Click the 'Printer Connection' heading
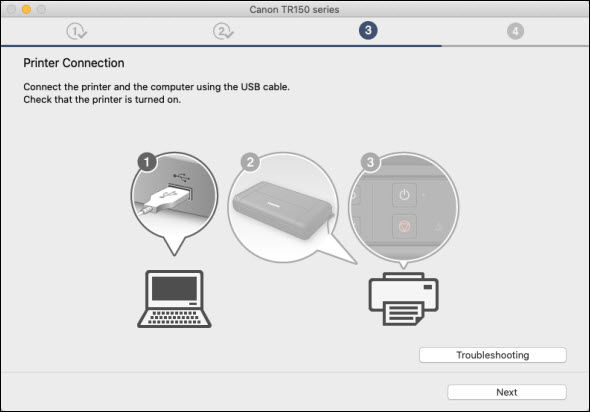Image resolution: width=590 pixels, height=412 pixels. [x=74, y=63]
